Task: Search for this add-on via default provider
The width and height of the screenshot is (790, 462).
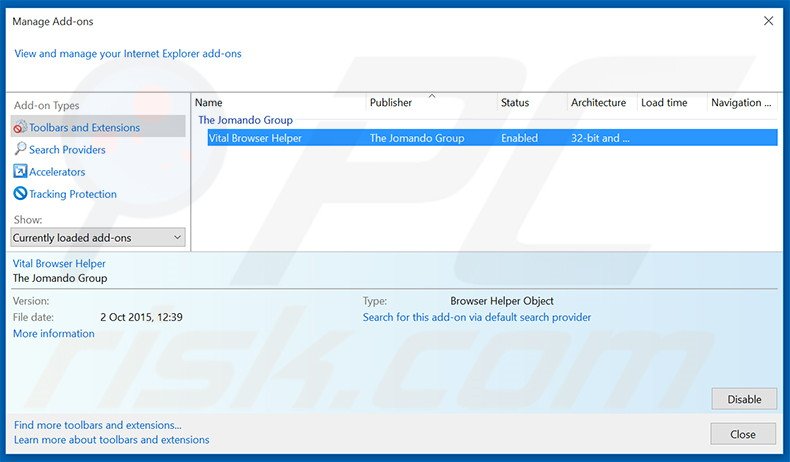Action: [477, 317]
